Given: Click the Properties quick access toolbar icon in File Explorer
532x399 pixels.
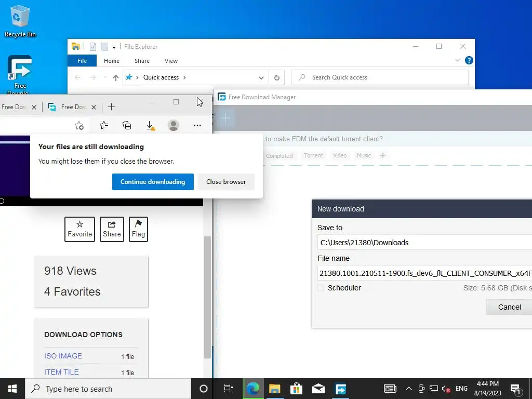Looking at the screenshot, I should pos(93,46).
